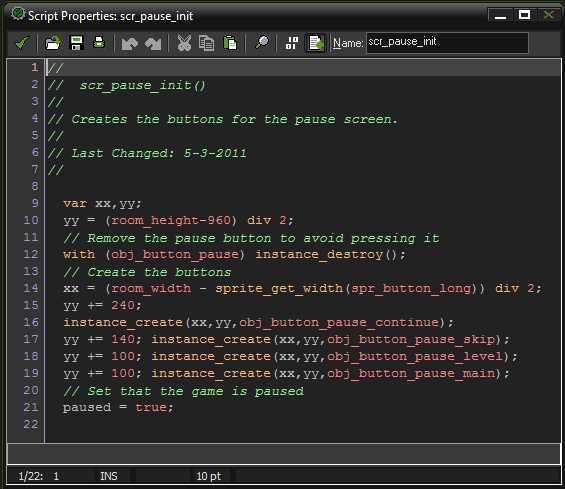
Task: Click the 'true' constant on line 21
Action: pyautogui.click(x=151, y=408)
